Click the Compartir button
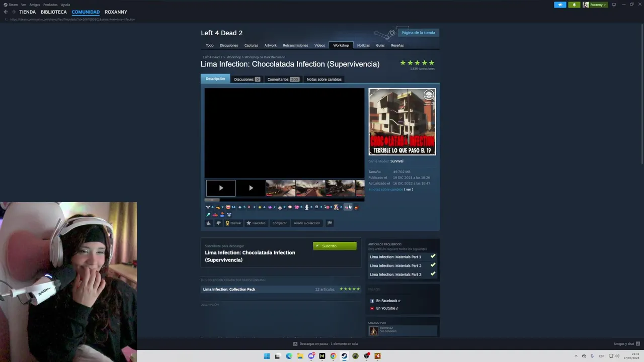 point(279,223)
